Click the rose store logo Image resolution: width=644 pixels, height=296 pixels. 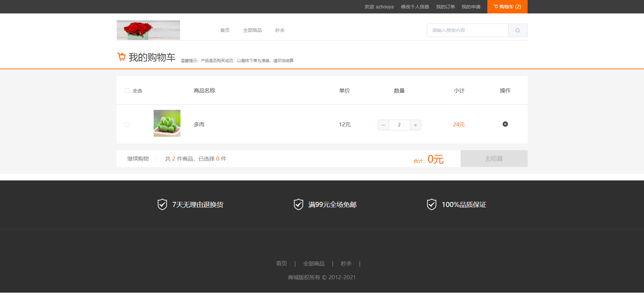[148, 30]
